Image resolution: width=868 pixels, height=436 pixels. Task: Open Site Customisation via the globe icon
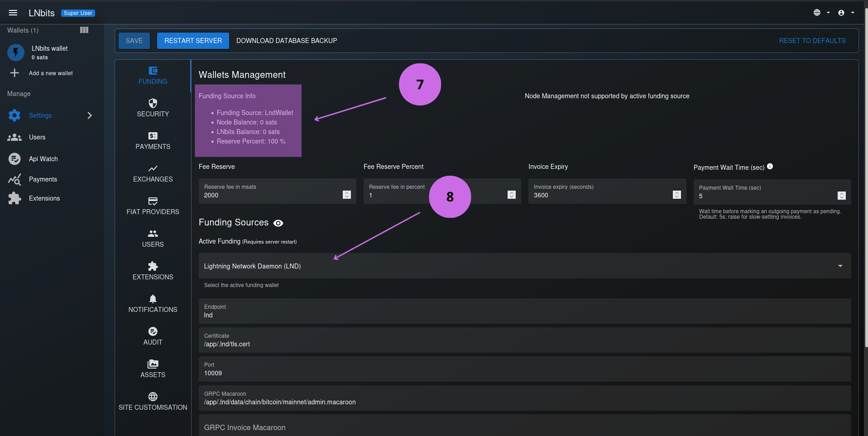(x=153, y=396)
